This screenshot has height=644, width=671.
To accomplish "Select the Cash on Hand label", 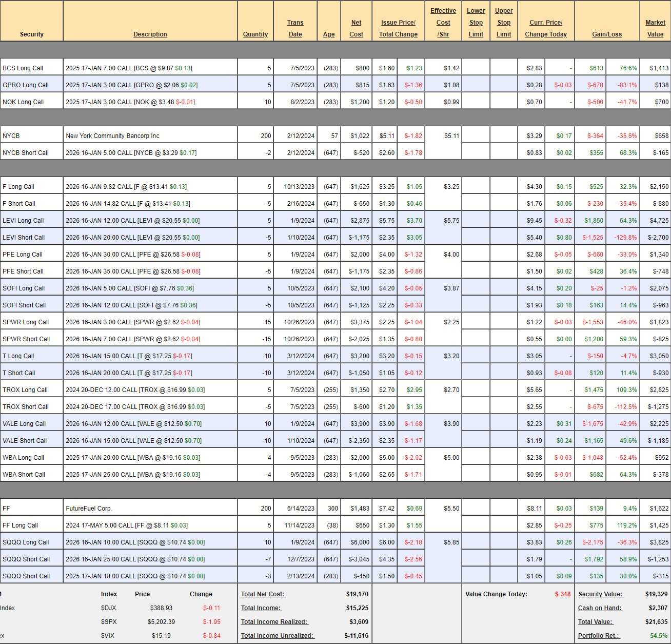I will coord(600,608).
